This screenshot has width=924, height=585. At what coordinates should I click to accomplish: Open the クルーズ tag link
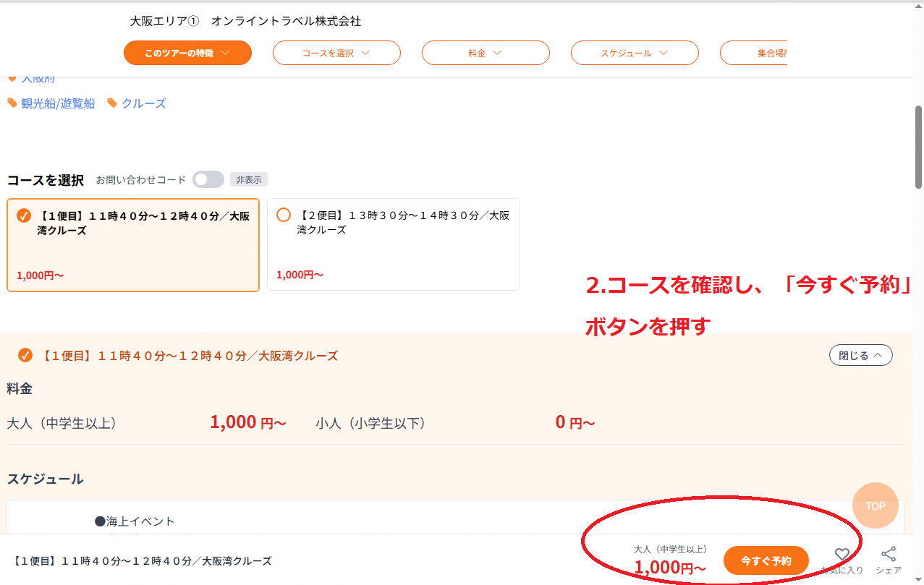144,103
